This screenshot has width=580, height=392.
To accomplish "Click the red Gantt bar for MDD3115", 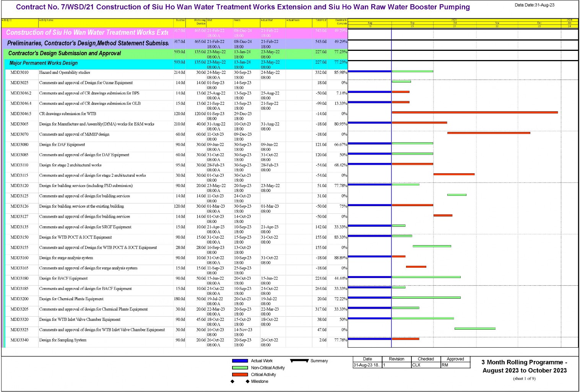I will pos(454,174).
